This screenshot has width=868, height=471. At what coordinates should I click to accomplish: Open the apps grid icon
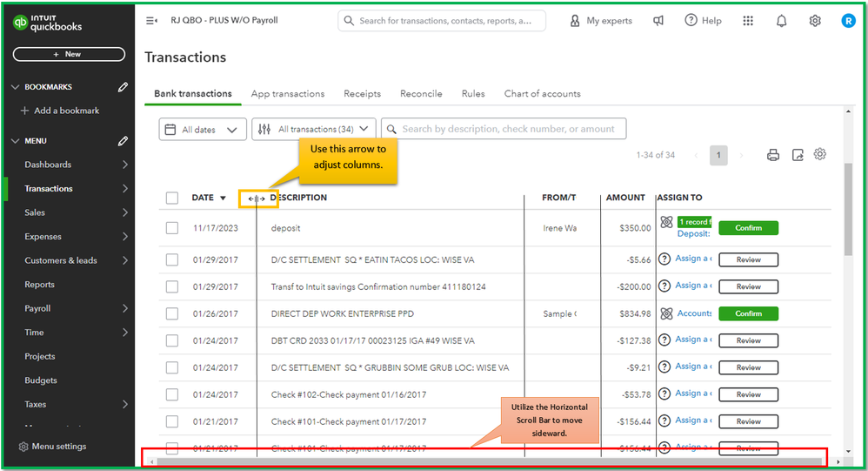point(748,21)
